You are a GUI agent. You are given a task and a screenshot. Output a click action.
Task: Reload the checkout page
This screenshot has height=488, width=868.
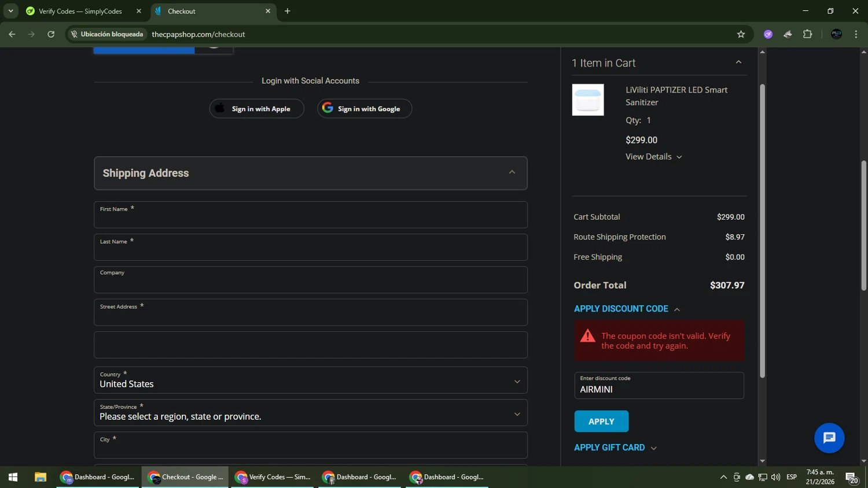51,34
